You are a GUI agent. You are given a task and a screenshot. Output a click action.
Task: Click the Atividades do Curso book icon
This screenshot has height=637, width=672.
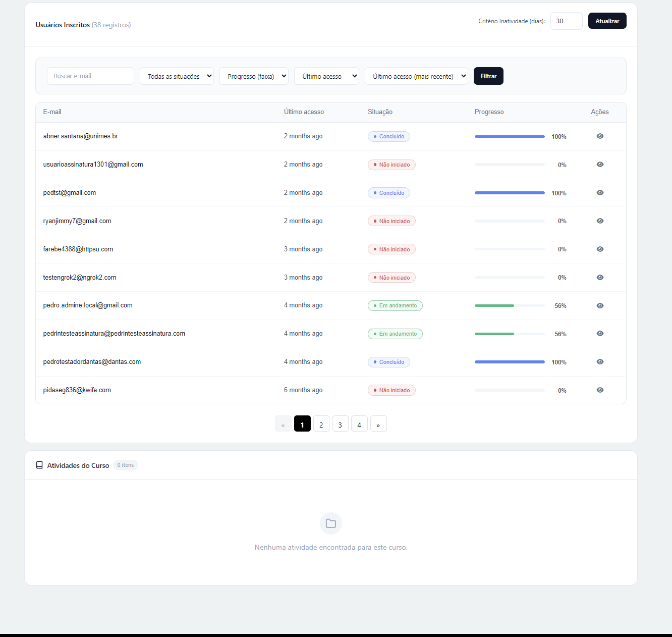pyautogui.click(x=39, y=465)
